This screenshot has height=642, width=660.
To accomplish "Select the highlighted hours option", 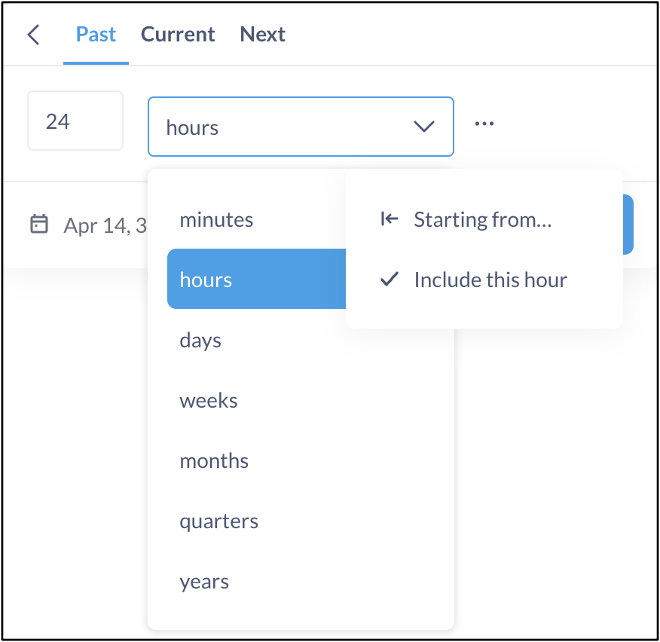I will pos(256,279).
